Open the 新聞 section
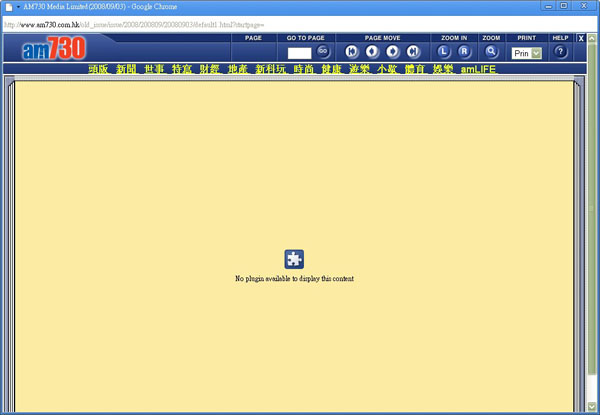This screenshot has height=415, width=600. coord(126,70)
